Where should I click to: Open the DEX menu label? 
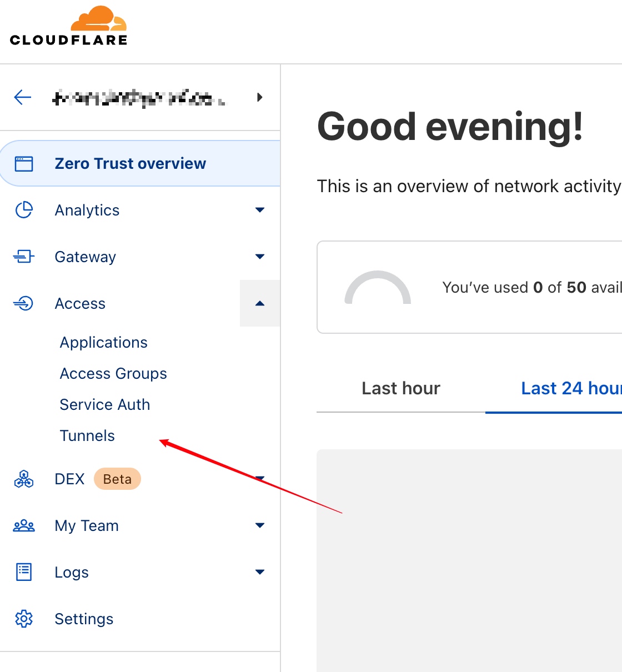click(x=69, y=479)
